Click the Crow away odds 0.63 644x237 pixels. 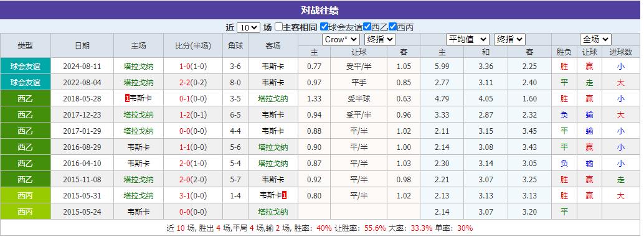[404, 98]
